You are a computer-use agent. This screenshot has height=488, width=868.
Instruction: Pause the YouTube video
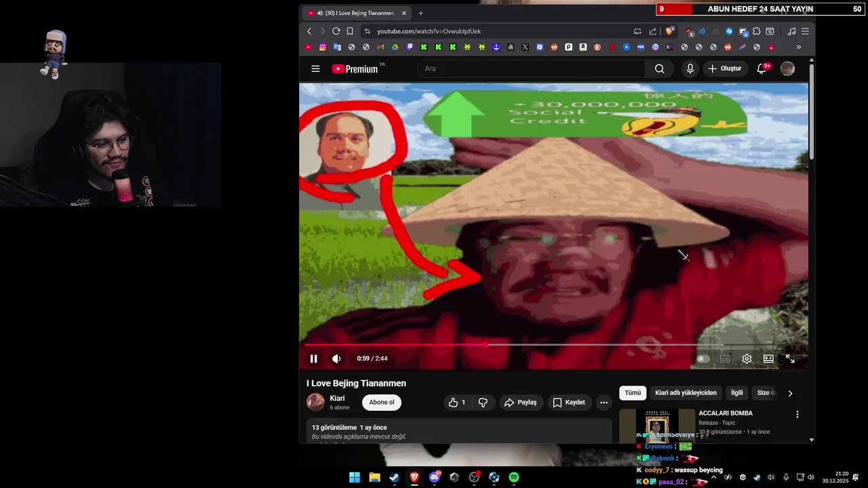click(x=313, y=359)
